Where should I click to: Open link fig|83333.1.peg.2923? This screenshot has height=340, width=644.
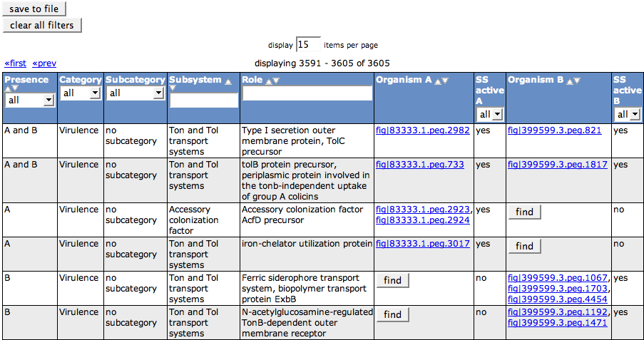tap(423, 210)
